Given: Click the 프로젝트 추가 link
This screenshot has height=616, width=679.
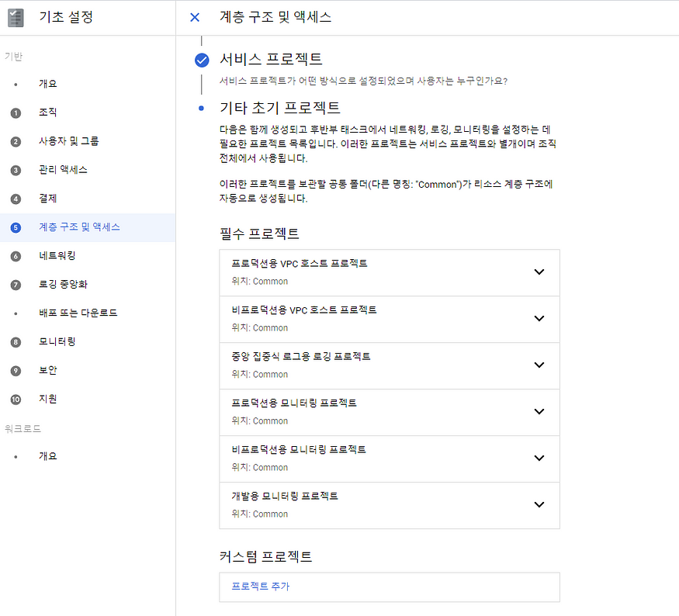Looking at the screenshot, I should click(x=260, y=586).
